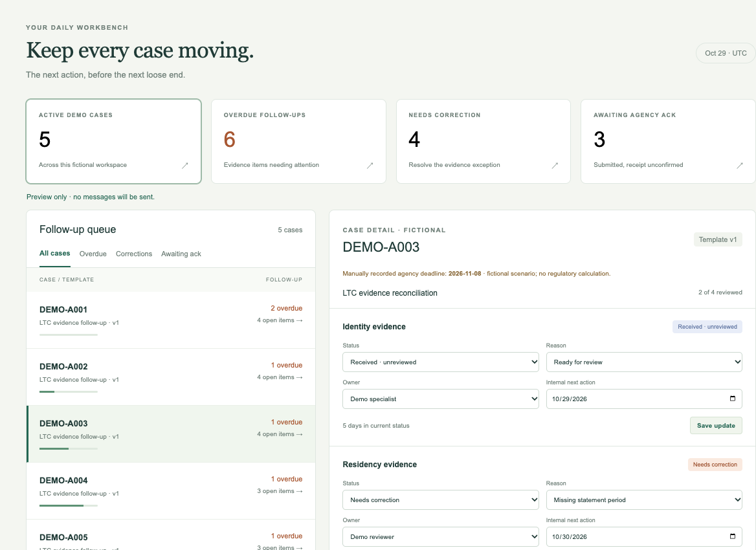Click DEMO-A003 progress bar
Image resolution: width=756 pixels, height=550 pixels.
tap(69, 449)
